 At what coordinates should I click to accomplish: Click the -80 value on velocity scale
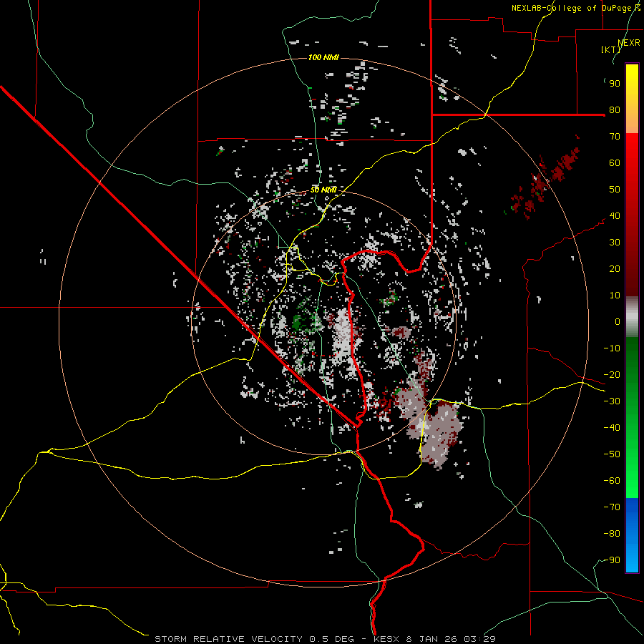(x=612, y=534)
